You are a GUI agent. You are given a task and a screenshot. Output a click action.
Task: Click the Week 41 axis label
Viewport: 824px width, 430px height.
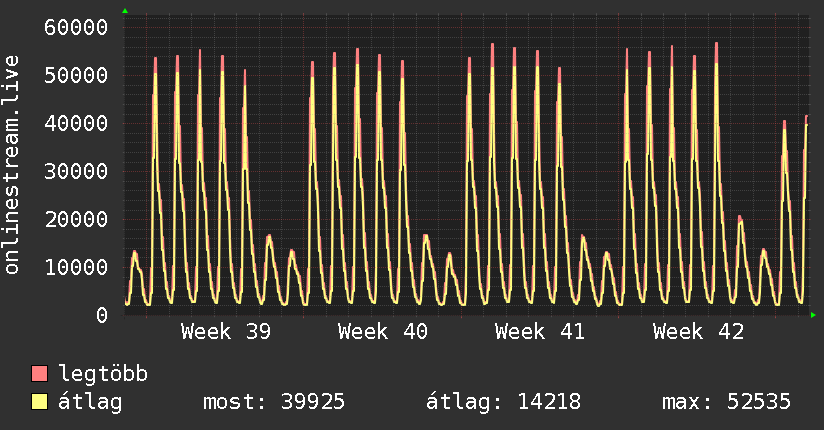[540, 332]
